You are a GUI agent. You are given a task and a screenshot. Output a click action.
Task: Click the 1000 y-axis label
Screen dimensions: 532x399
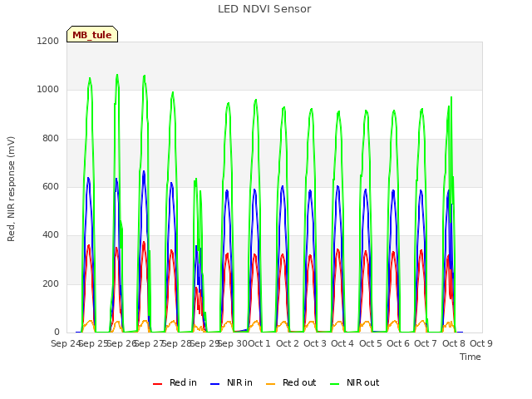pyautogui.click(x=48, y=90)
